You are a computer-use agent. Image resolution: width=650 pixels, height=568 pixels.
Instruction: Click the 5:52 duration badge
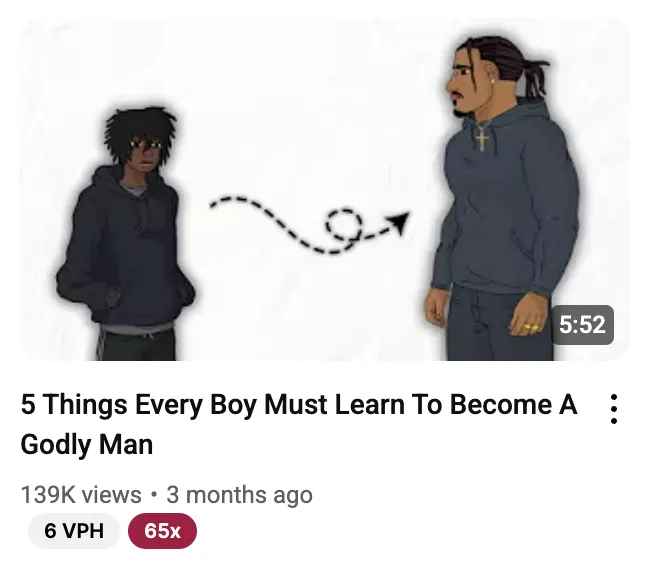pos(582,325)
